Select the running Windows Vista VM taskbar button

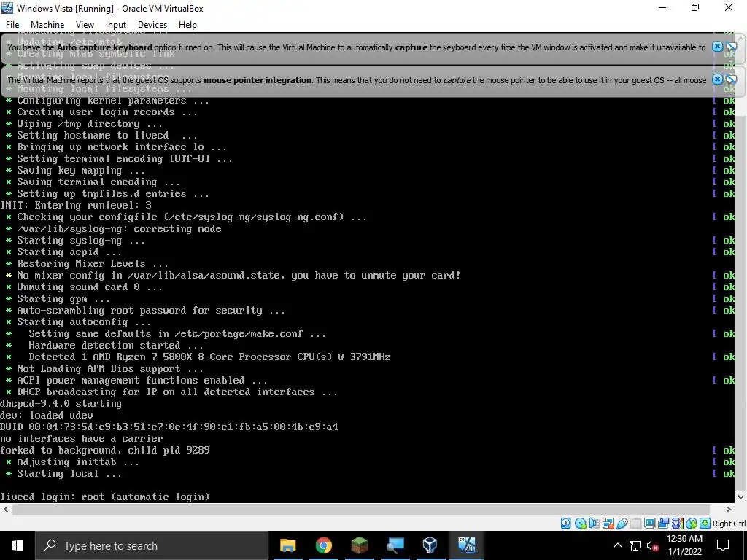(466, 545)
